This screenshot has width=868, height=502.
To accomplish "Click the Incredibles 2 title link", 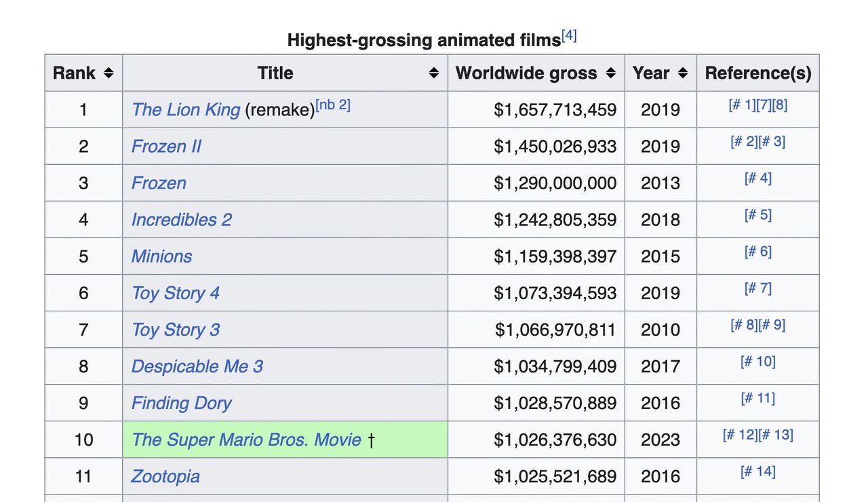I will tap(181, 220).
